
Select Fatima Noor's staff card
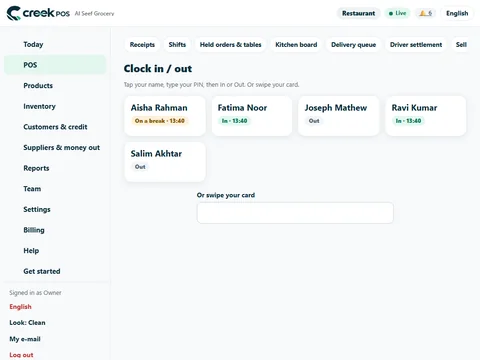(252, 116)
